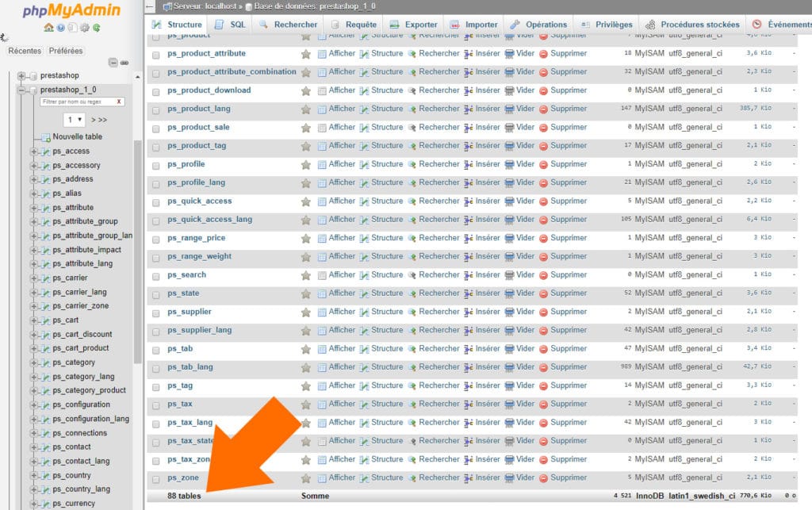The height and width of the screenshot is (510, 812).
Task: Click red Supprimer icon for ps_profile
Action: pos(543,165)
